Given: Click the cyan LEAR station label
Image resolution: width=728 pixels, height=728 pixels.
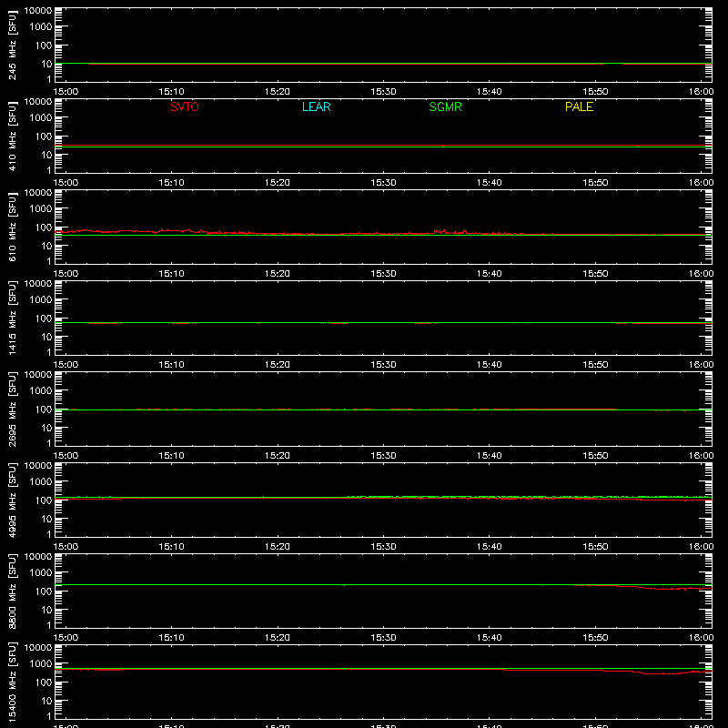Looking at the screenshot, I should [316, 106].
